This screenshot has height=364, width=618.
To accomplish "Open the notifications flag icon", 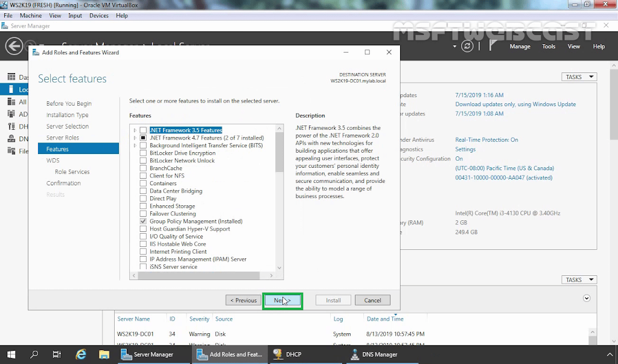I will [492, 46].
